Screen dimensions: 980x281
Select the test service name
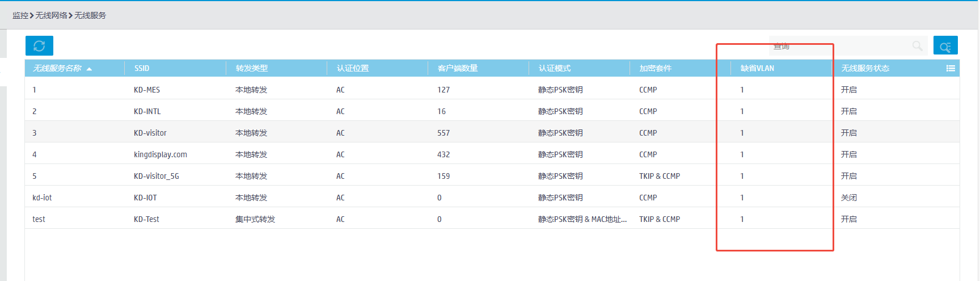tap(39, 219)
